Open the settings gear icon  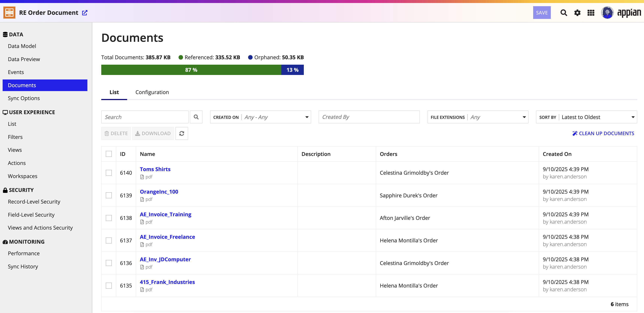[x=577, y=13]
